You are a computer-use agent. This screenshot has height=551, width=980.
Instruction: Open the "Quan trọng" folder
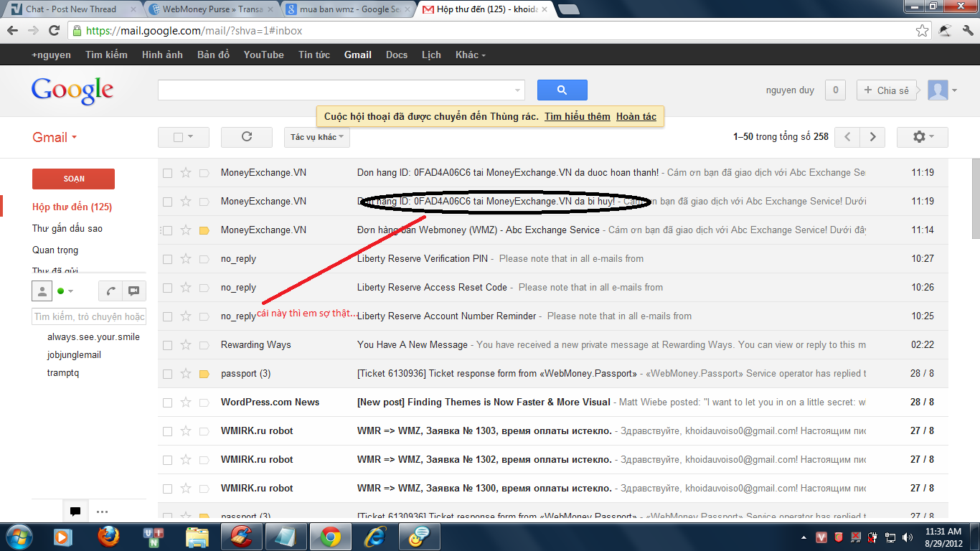coord(55,250)
